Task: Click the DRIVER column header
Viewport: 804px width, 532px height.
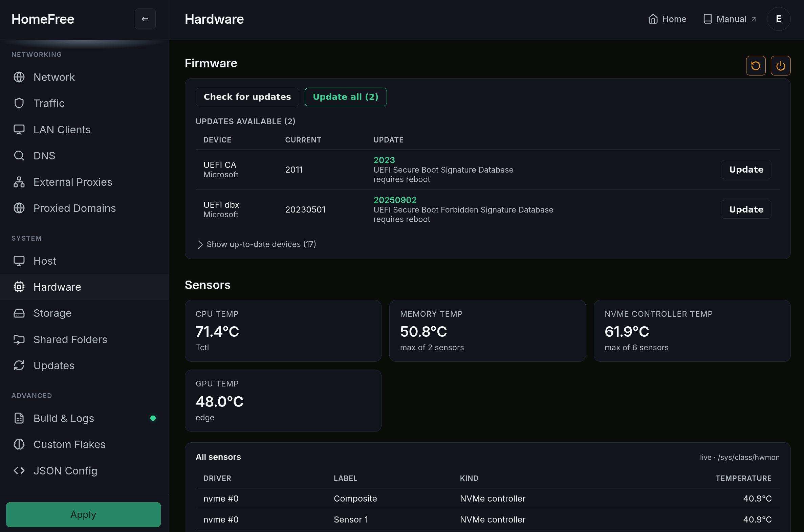Action: 217,479
